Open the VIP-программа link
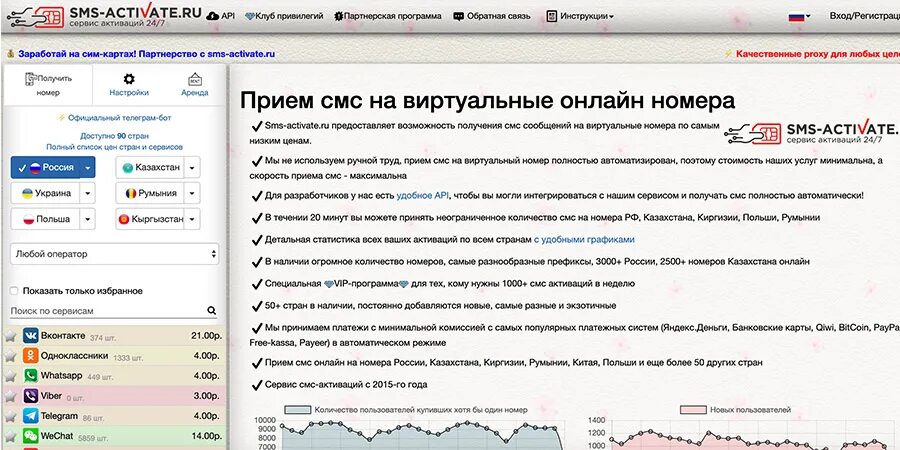This screenshot has height=450, width=900. pyautogui.click(x=366, y=284)
